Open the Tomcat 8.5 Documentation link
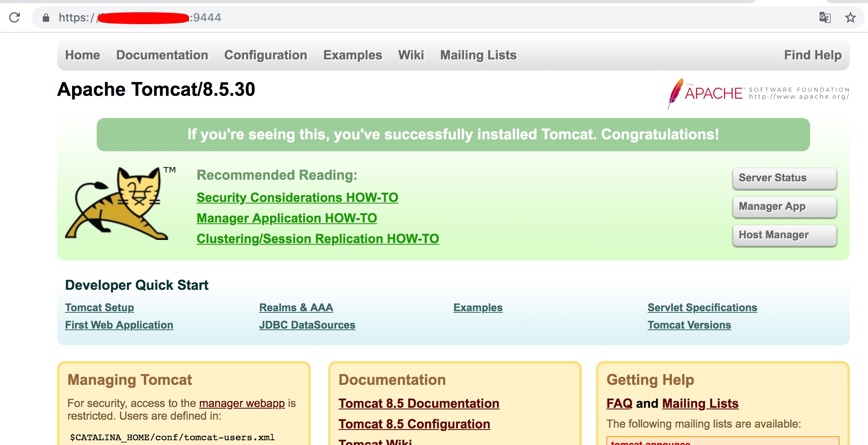 click(419, 403)
